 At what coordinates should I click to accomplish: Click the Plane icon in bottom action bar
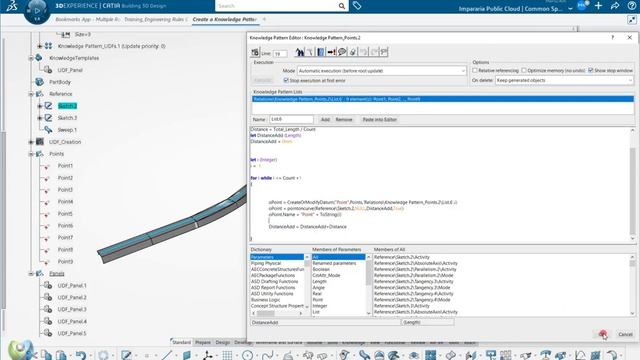click(187, 355)
